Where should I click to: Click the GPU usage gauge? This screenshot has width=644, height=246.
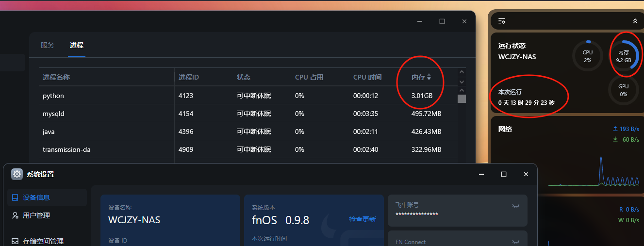coord(624,90)
